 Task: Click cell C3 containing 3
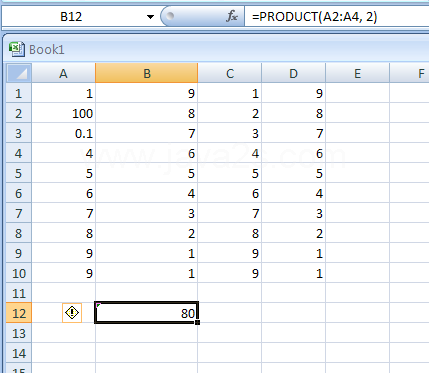tap(230, 133)
